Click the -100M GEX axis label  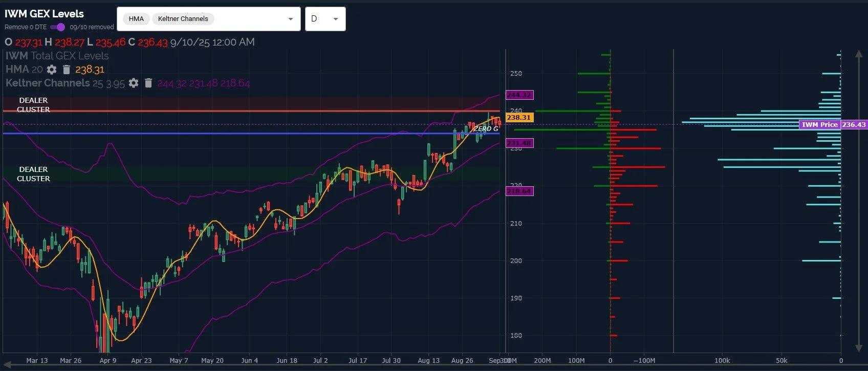[x=644, y=360]
